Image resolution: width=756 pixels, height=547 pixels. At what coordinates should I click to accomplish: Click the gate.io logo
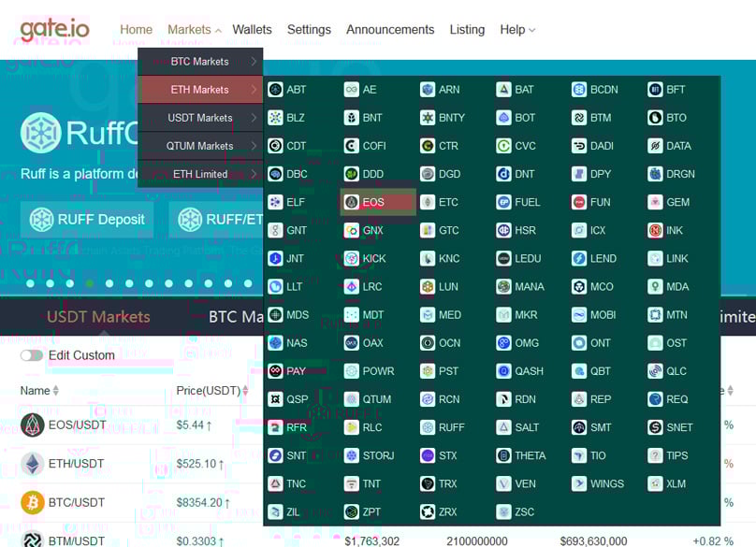point(54,29)
